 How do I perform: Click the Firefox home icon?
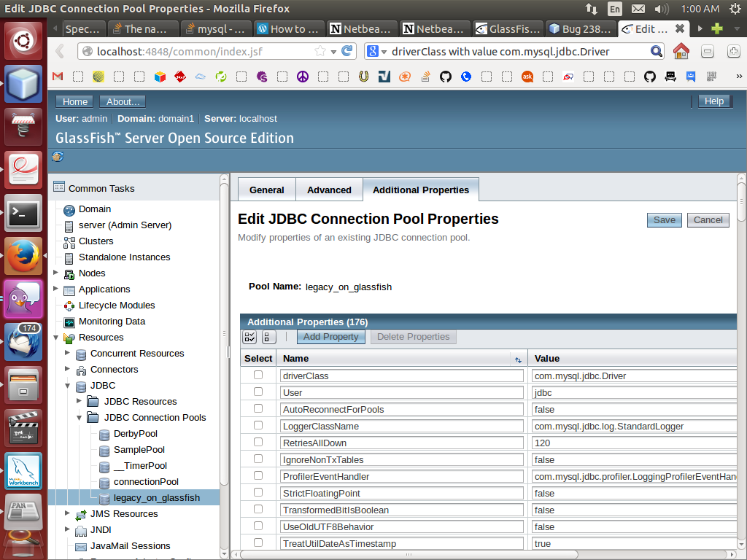(x=681, y=51)
